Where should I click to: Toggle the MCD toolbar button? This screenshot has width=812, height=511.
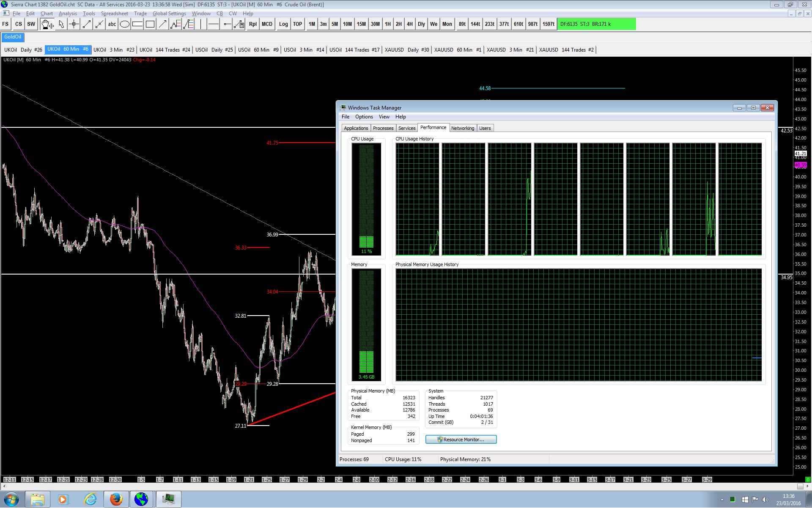tap(267, 24)
